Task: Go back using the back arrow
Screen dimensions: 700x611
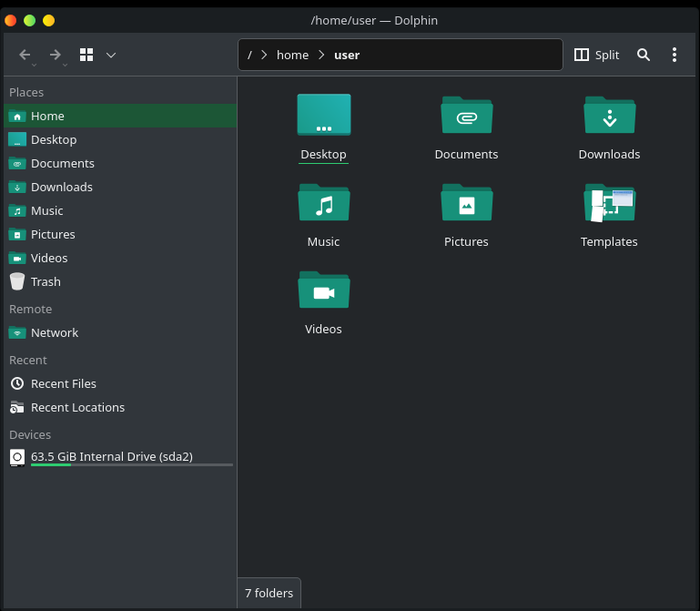Action: point(25,55)
